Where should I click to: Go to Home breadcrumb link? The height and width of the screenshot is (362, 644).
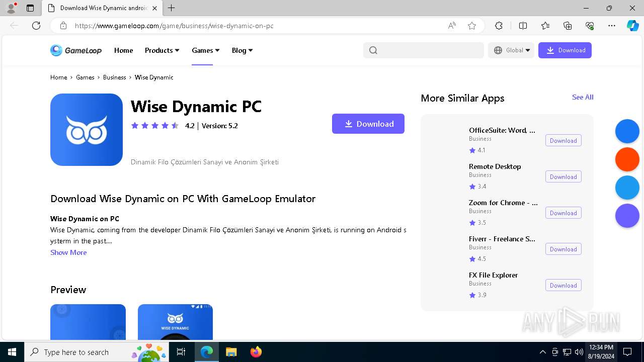[x=58, y=77]
